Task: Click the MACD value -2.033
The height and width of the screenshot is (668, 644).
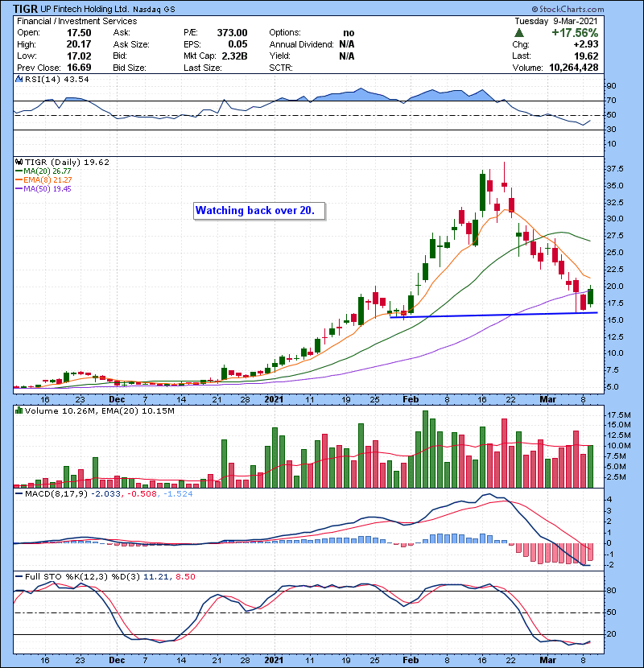Action: coord(105,494)
